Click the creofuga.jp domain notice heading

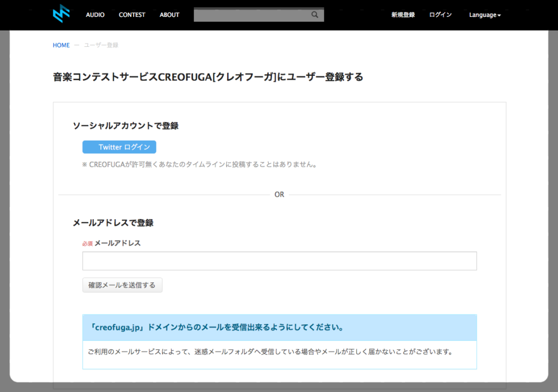click(x=217, y=327)
